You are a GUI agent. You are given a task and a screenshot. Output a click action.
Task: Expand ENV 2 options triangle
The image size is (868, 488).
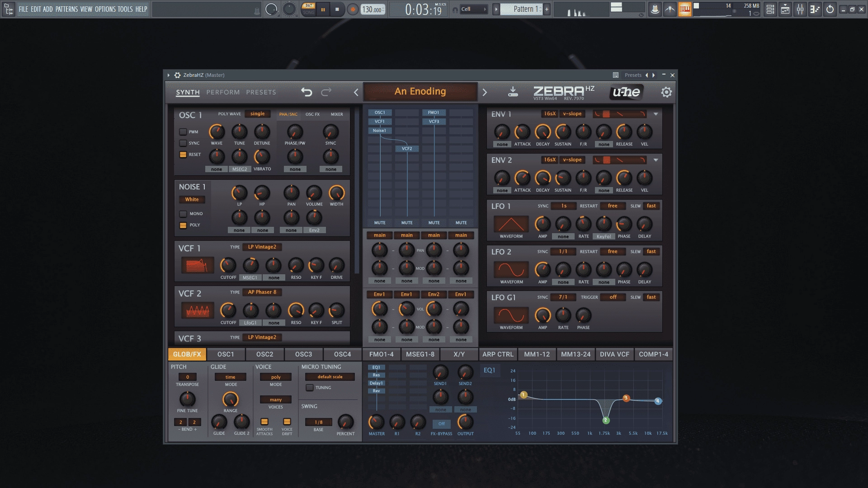coord(656,160)
